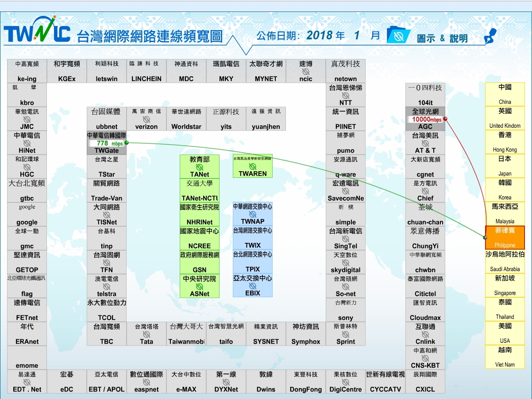Select the 交通大學 TANet-NCTU box
This screenshot has height=399, width=532.
(x=200, y=191)
